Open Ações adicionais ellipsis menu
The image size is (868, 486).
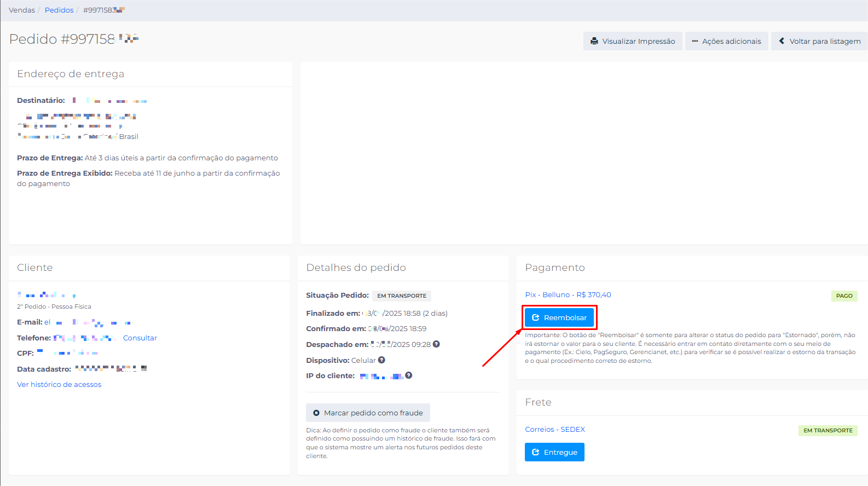[695, 41]
